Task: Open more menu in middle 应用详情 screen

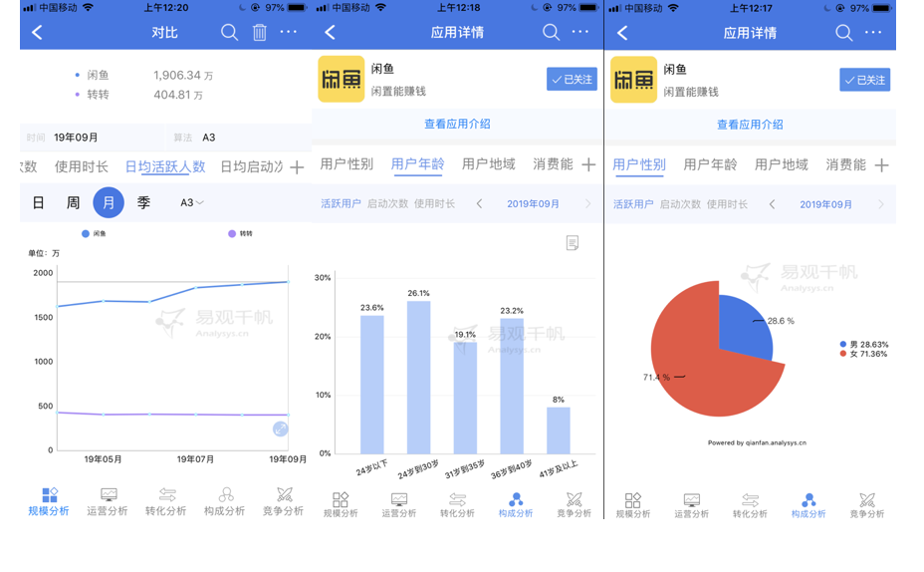Action: coord(579,32)
